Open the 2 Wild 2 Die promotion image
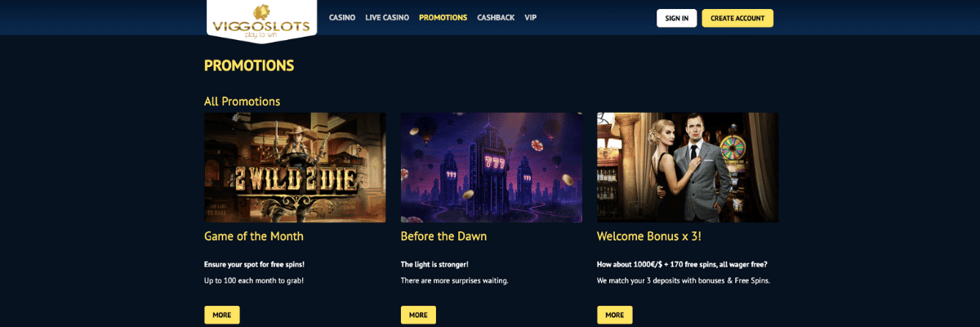The image size is (980, 327). [x=295, y=168]
